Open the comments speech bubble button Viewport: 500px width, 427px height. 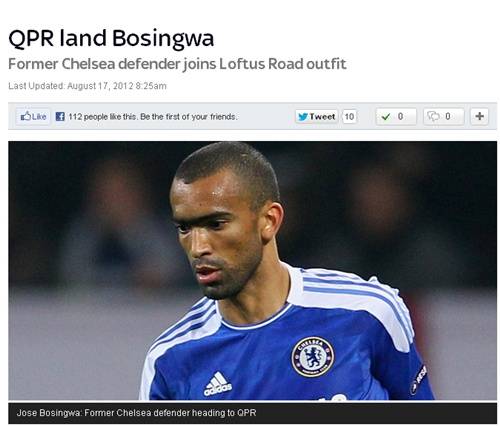pos(444,116)
